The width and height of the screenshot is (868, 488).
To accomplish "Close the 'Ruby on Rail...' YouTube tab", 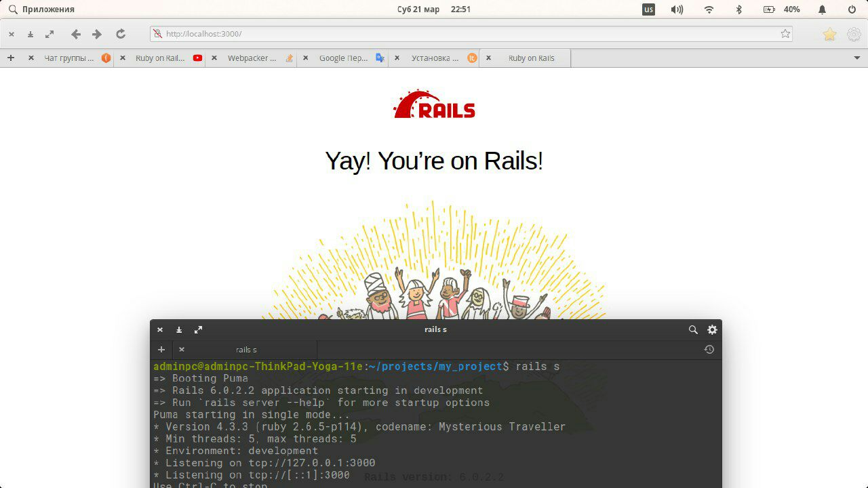I will [x=123, y=58].
